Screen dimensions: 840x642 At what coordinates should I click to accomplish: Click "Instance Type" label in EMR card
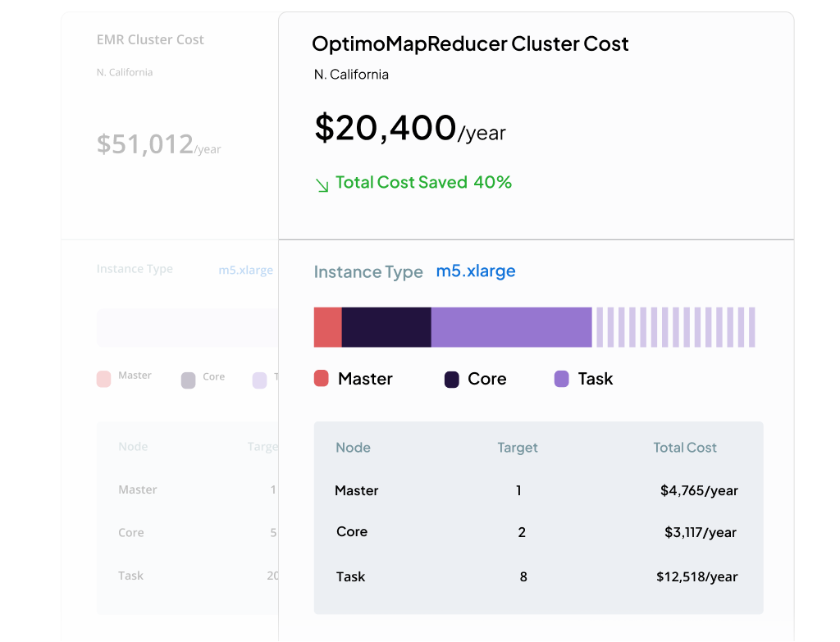[x=135, y=269]
